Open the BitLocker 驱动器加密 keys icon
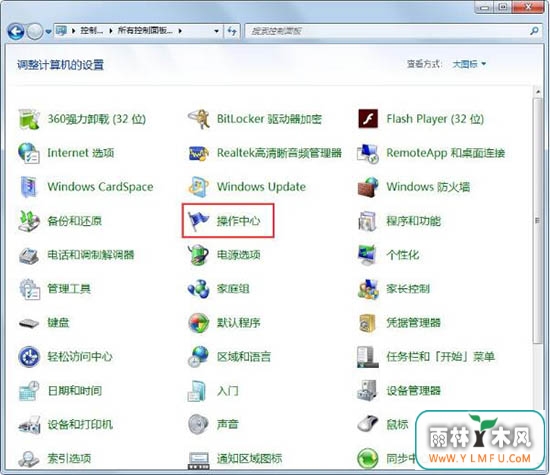The height and width of the screenshot is (475, 550). pos(199,119)
